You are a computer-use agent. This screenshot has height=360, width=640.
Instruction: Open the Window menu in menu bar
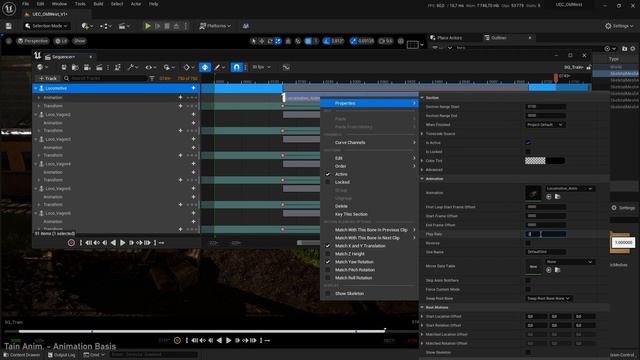point(59,4)
